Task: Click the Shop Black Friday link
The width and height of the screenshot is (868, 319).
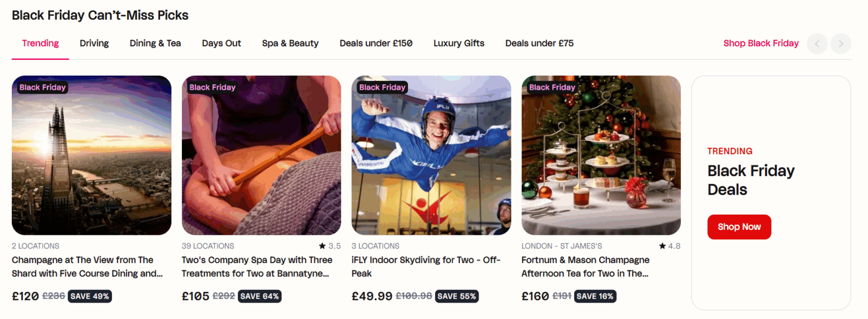Action: [761, 43]
